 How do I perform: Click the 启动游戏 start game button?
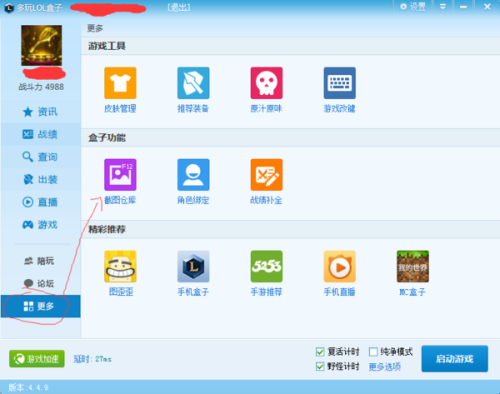click(455, 359)
